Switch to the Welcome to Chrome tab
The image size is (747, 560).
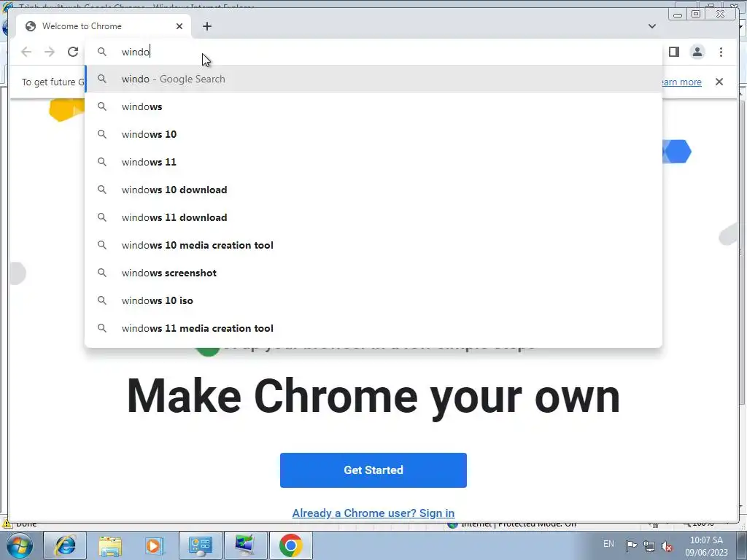pos(104,26)
